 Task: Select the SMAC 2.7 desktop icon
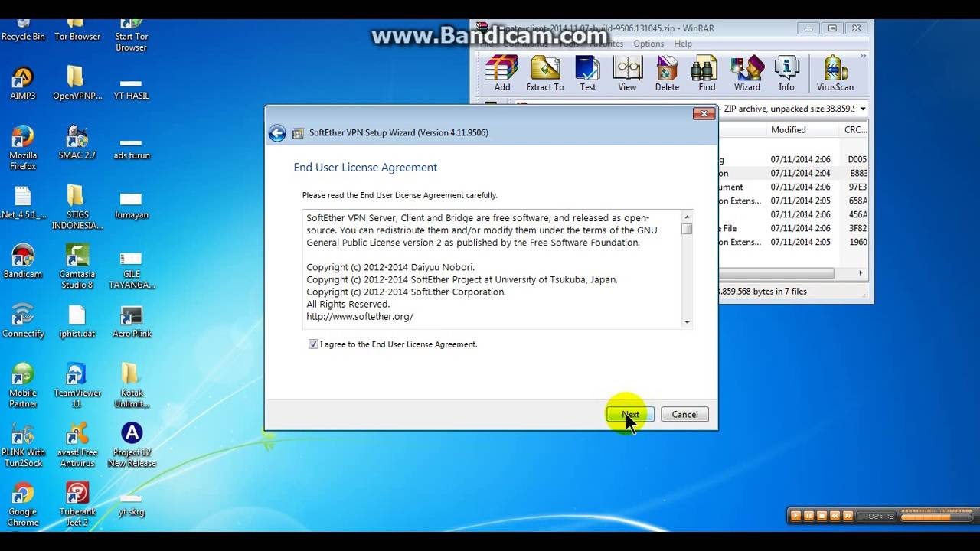[77, 142]
